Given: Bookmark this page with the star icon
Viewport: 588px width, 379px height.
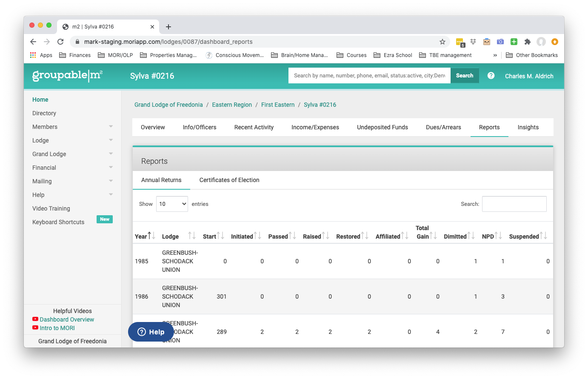Looking at the screenshot, I should click(442, 42).
